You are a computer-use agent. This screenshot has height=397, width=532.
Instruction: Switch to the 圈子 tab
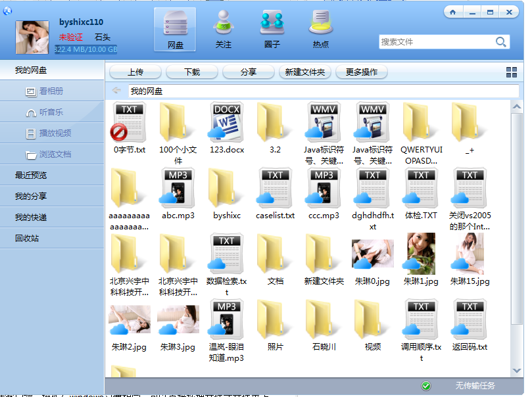pos(272,30)
